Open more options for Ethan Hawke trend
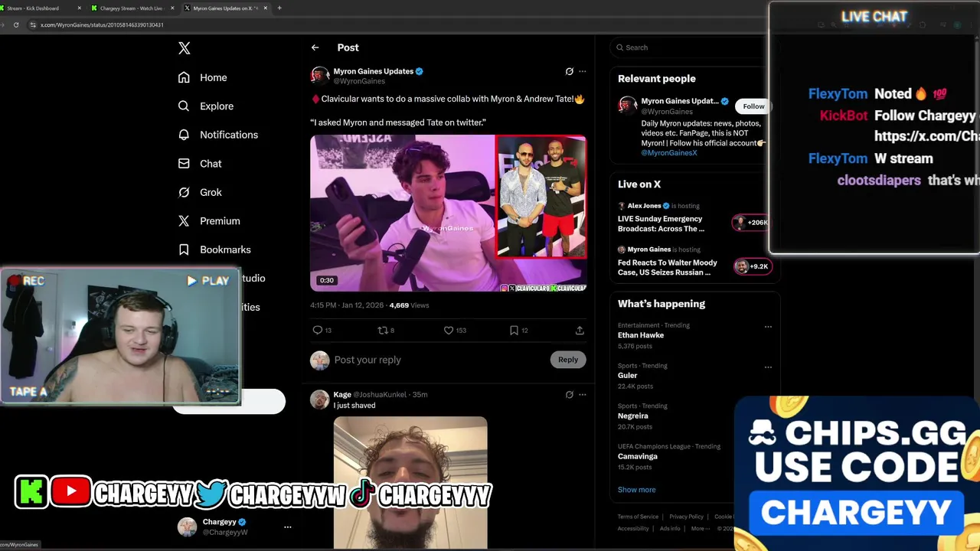 pyautogui.click(x=768, y=326)
